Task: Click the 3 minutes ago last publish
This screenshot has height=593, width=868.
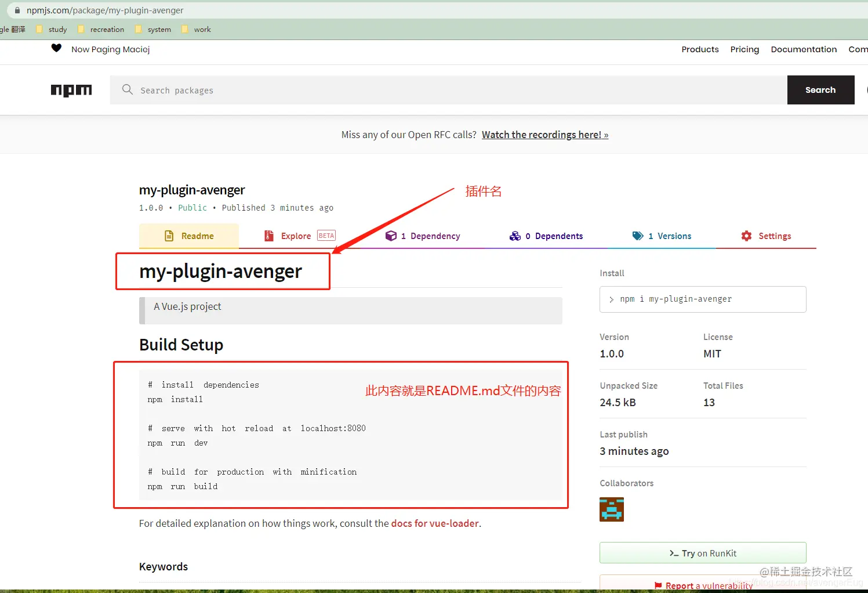Action: (634, 451)
